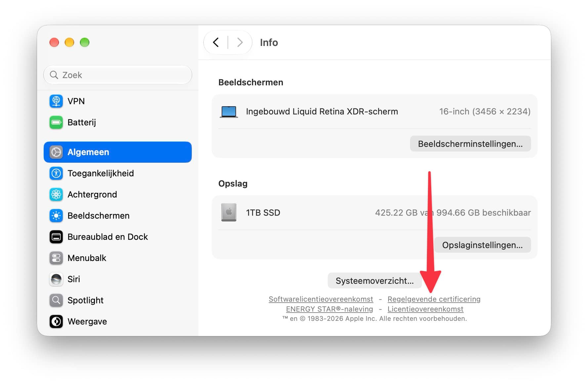Close the window with red button

(x=54, y=42)
